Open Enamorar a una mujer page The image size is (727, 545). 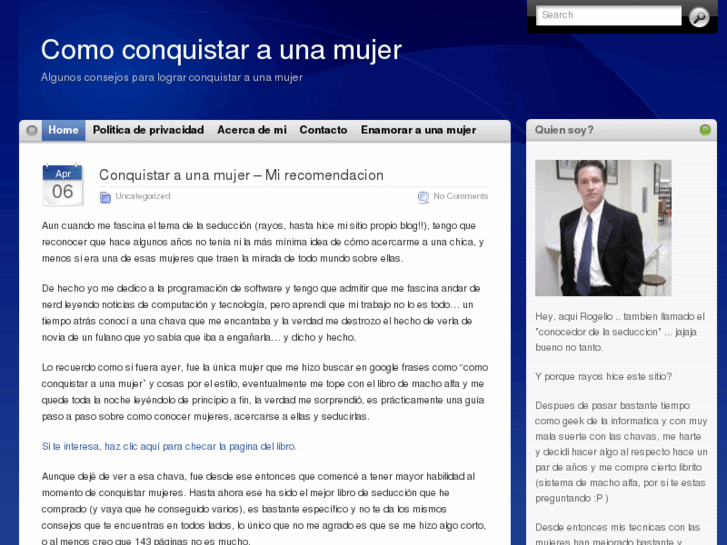418,130
